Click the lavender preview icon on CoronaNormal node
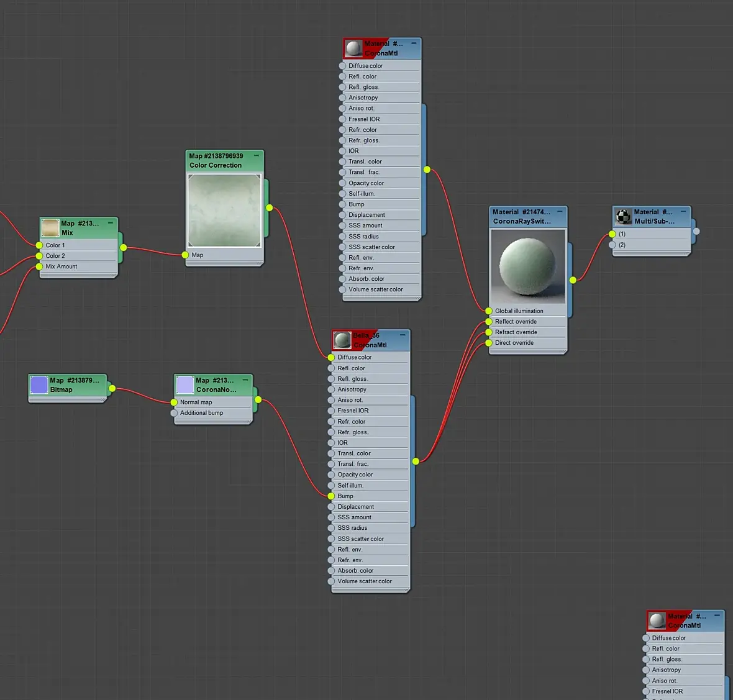733x700 pixels. [184, 384]
